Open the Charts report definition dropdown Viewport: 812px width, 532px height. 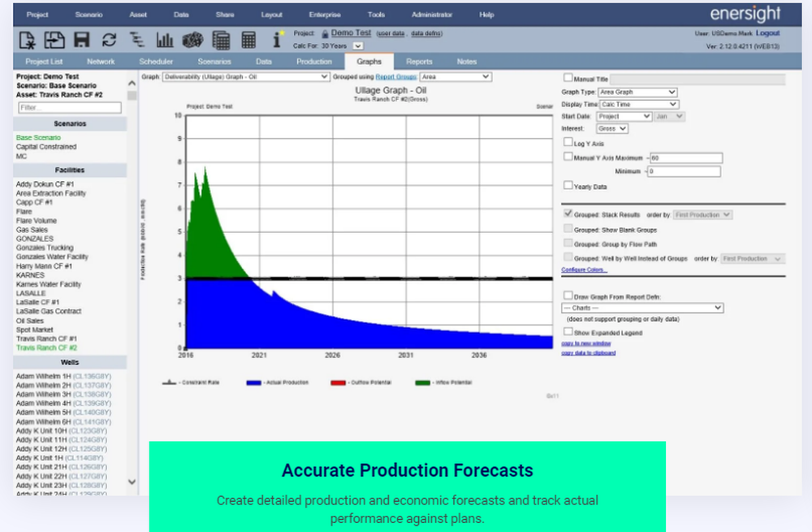(x=642, y=308)
